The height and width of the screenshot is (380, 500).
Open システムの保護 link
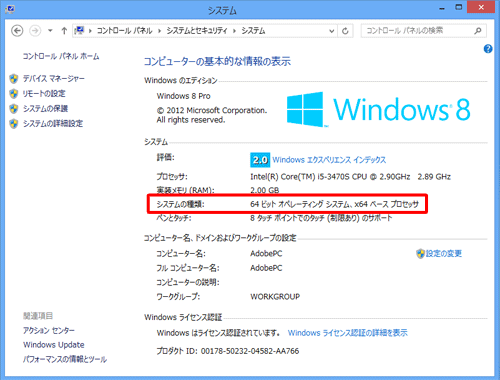coord(45,109)
